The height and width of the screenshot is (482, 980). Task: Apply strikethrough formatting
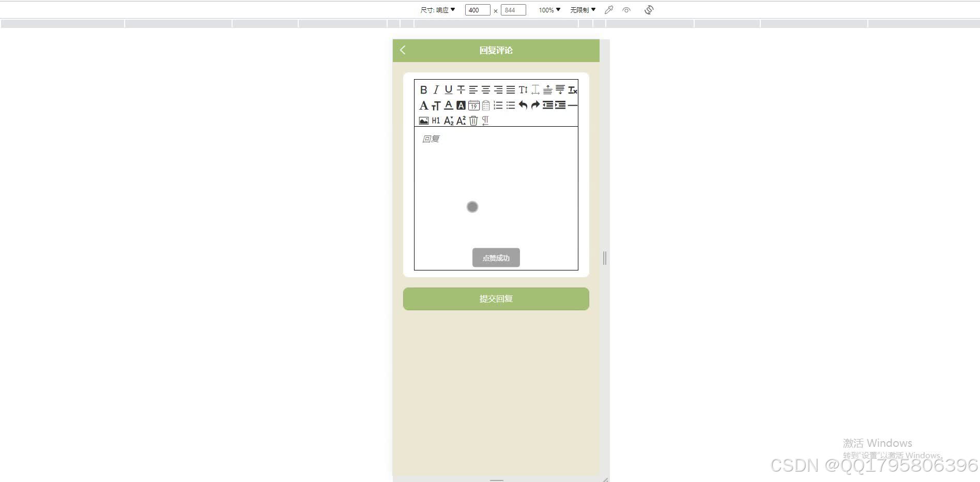[x=461, y=90]
